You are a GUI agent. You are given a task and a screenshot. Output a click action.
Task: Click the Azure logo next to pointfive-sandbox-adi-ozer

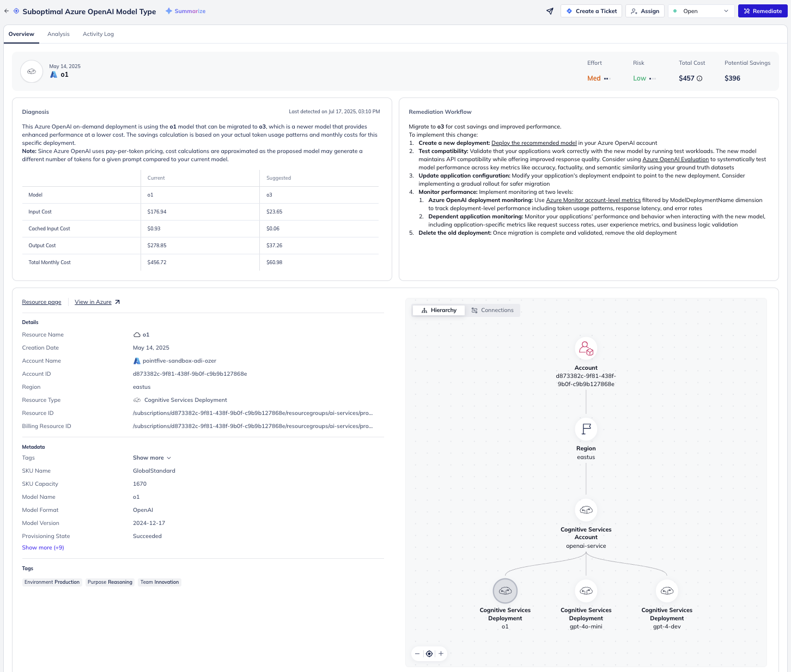coord(137,361)
